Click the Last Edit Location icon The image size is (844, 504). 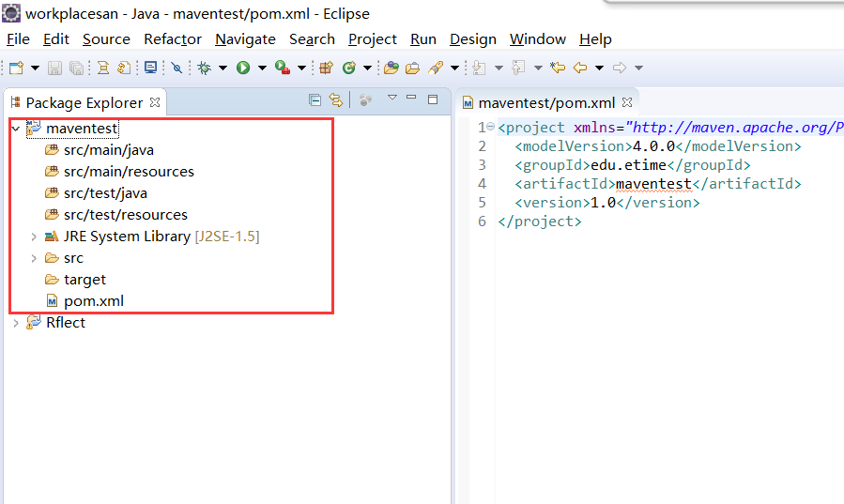point(558,68)
